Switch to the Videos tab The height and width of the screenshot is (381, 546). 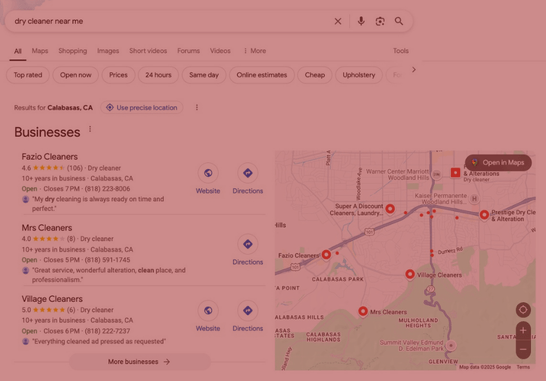point(220,51)
